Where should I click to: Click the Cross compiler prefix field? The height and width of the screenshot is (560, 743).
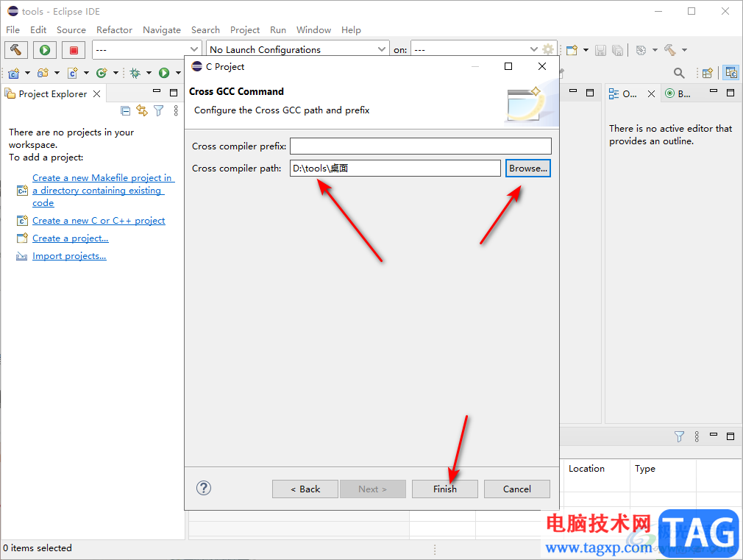pos(421,146)
